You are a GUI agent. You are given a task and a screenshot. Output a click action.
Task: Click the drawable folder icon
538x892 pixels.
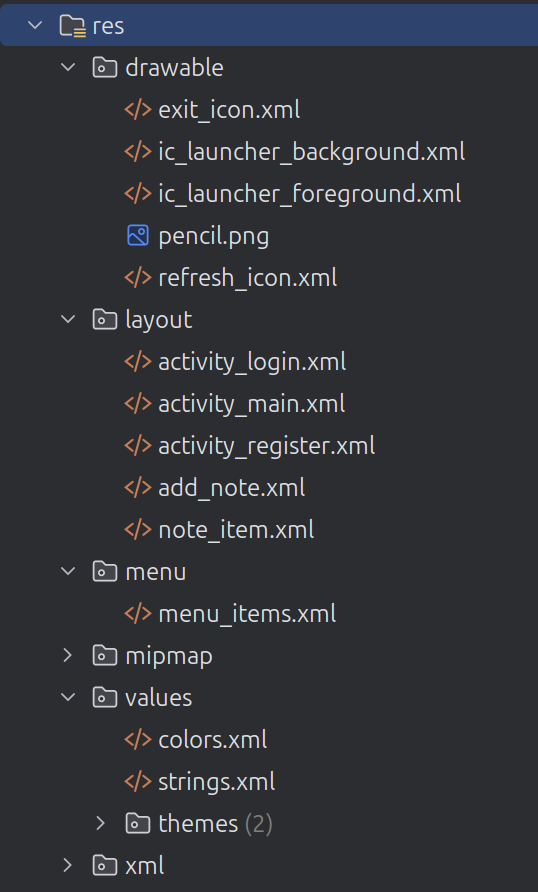[x=105, y=68]
